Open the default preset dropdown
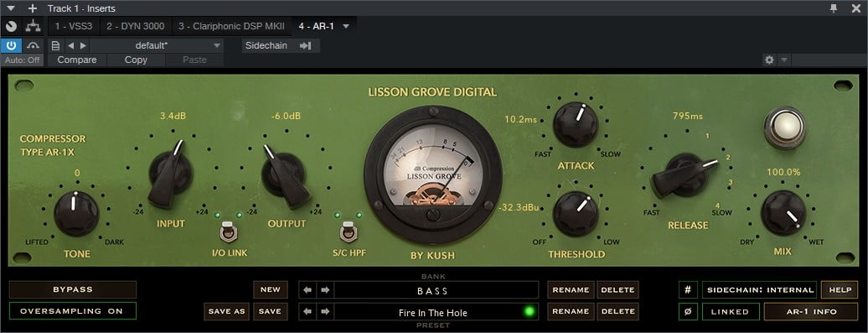 tap(156, 45)
